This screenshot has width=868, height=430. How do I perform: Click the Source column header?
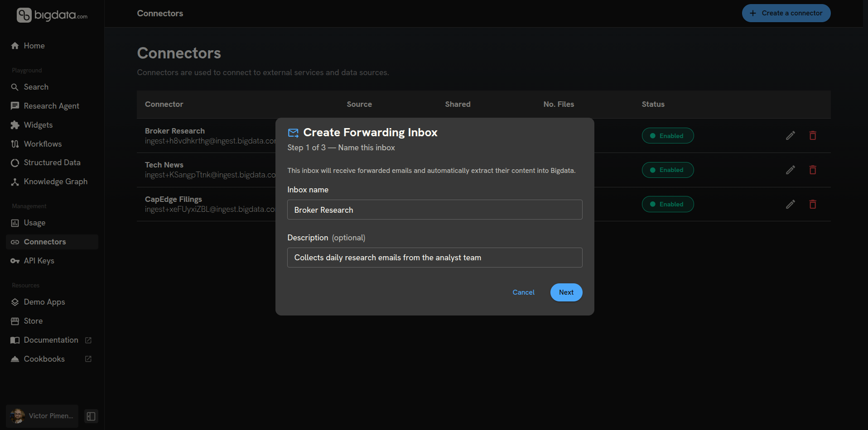[x=359, y=104]
